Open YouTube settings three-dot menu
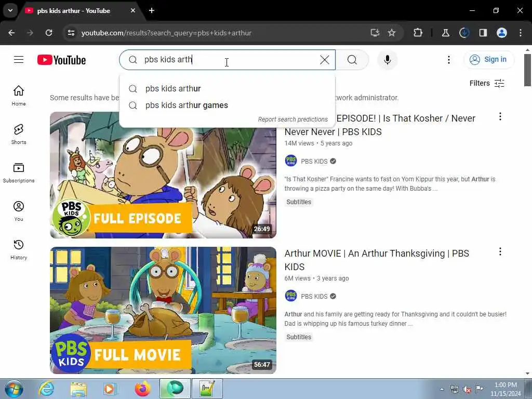532x399 pixels. (x=448, y=60)
